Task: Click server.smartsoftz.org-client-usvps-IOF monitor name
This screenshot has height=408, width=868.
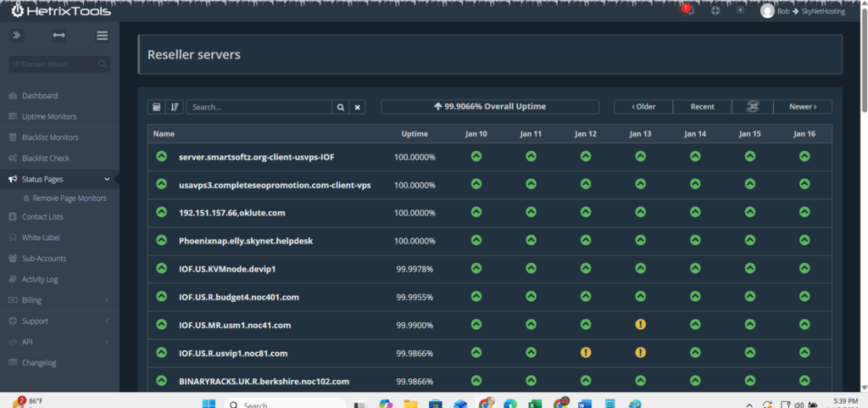Action: pos(256,157)
